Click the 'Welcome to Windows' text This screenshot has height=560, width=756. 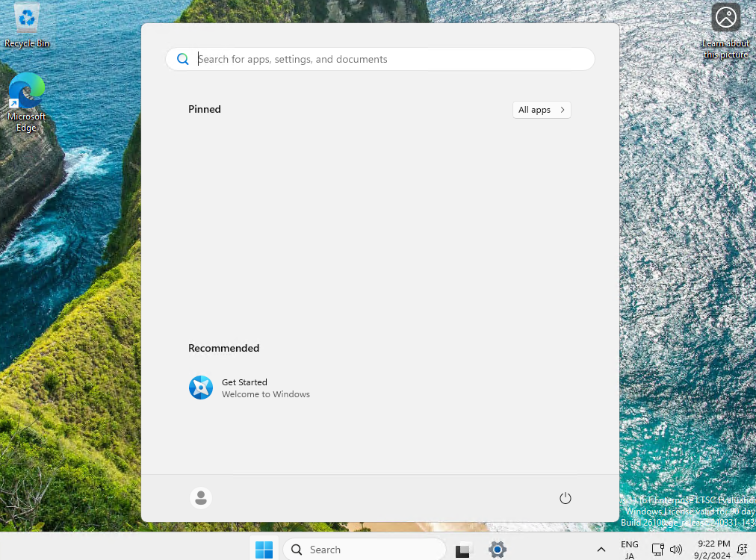[x=266, y=394]
